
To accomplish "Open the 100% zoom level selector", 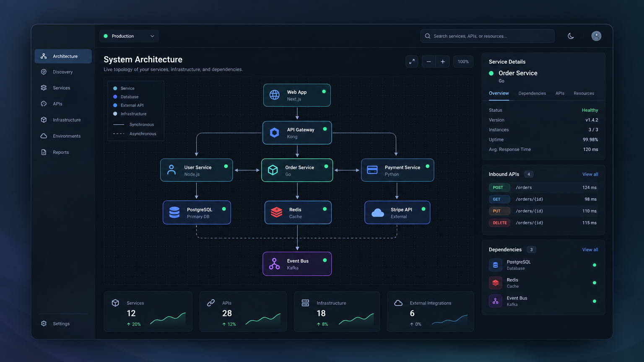I will point(463,62).
